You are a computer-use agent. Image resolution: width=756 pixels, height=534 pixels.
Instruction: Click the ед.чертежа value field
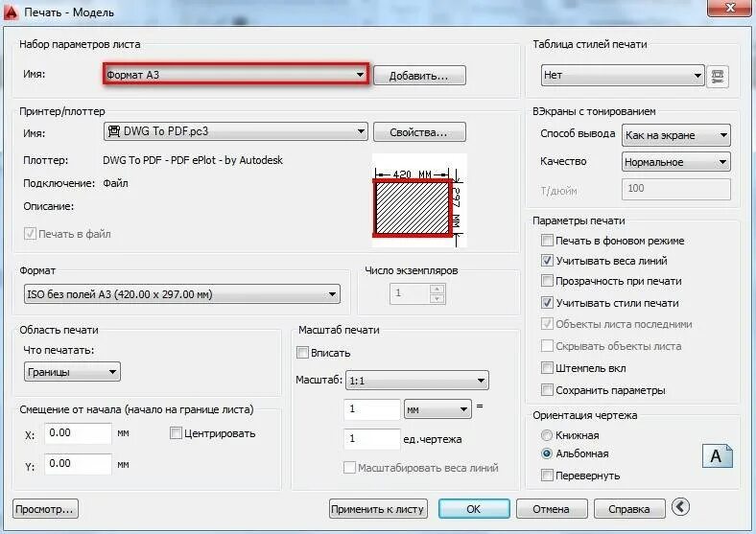[371, 438]
